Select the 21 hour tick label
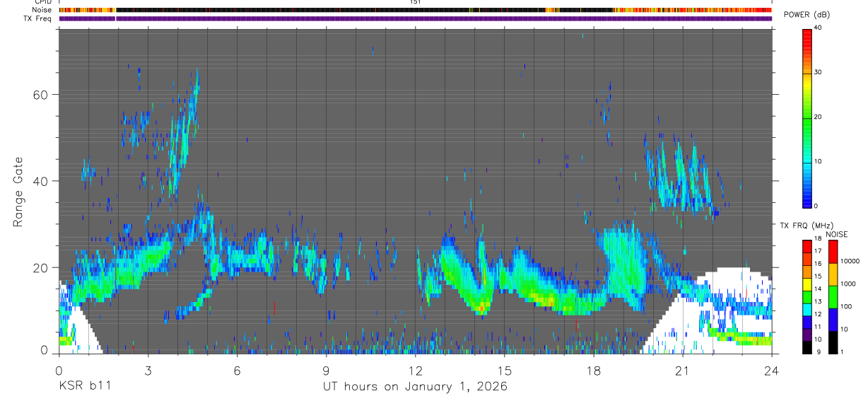 point(683,370)
